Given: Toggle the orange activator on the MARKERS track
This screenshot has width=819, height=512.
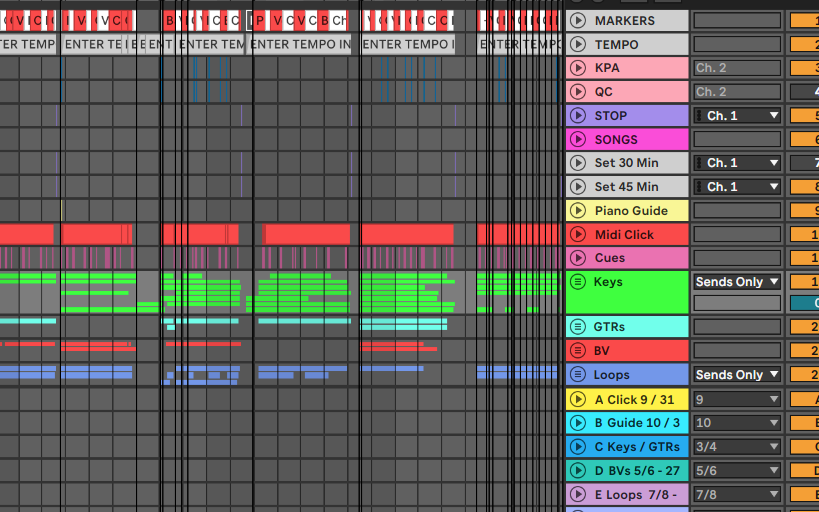Looking at the screenshot, I should coord(804,20).
